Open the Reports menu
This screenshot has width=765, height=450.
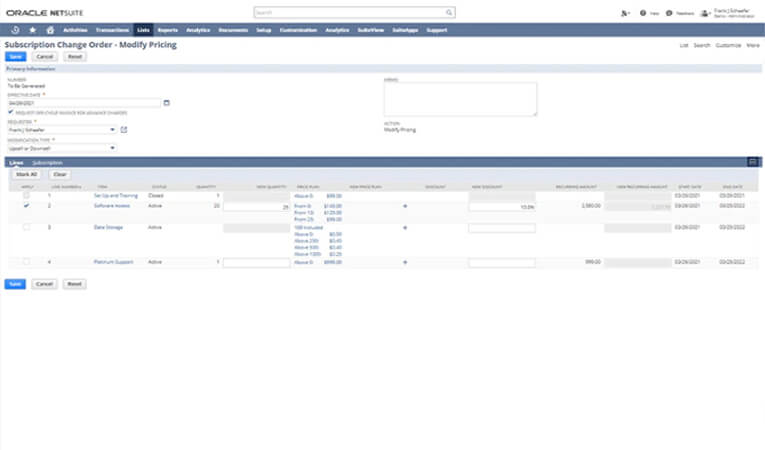[x=167, y=30]
